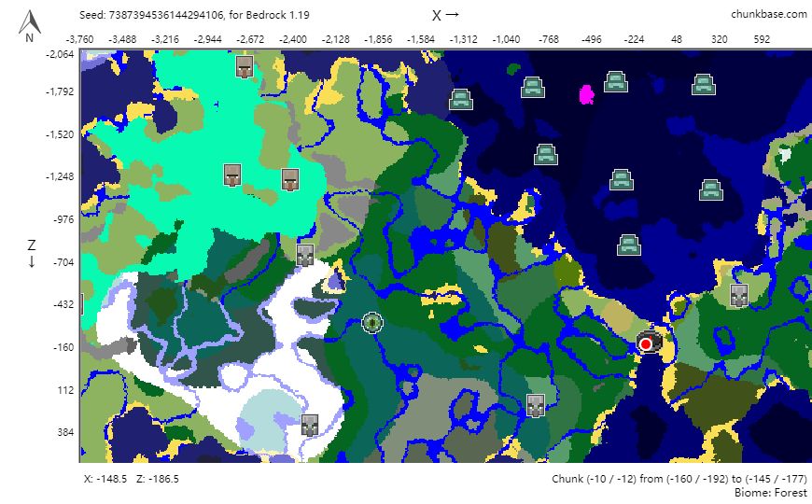This screenshot has height=504, width=812.
Task: Select the pillager outpost near X -2,330, Z -760
Action: (305, 255)
